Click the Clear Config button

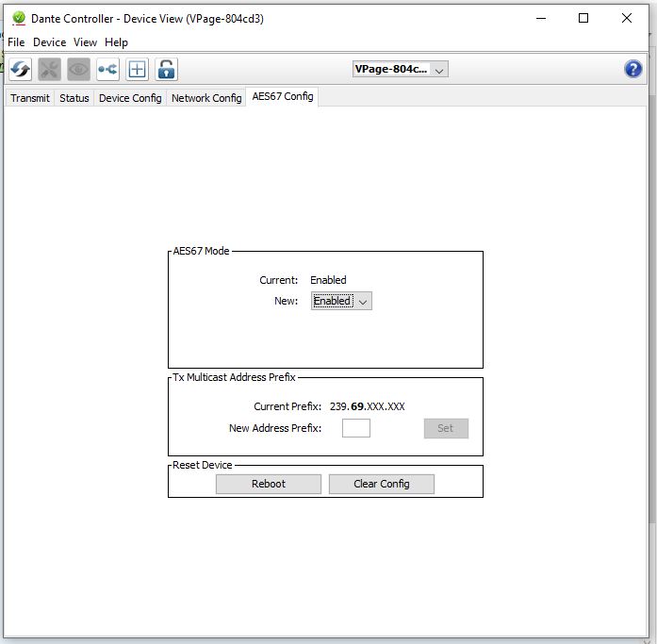[x=382, y=484]
